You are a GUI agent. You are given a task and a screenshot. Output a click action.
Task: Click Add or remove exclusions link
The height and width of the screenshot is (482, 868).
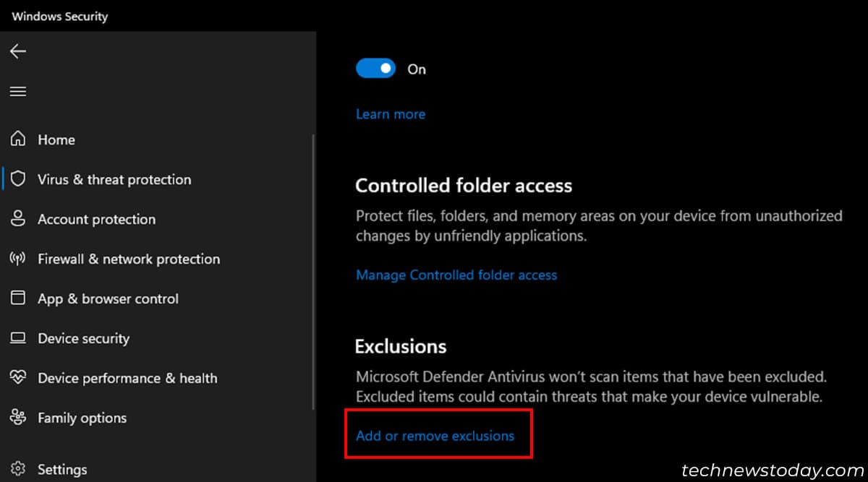(435, 436)
